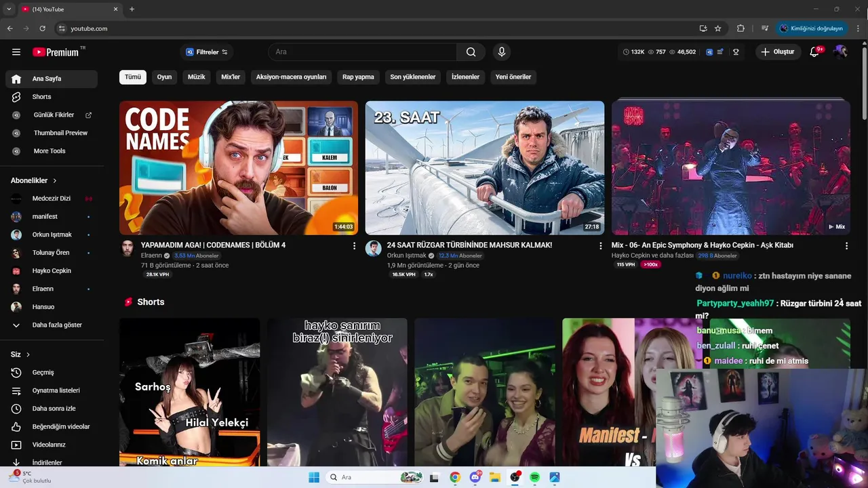Image resolution: width=868 pixels, height=488 pixels.
Task: Select the Son yüklenenler chip
Action: tap(413, 77)
